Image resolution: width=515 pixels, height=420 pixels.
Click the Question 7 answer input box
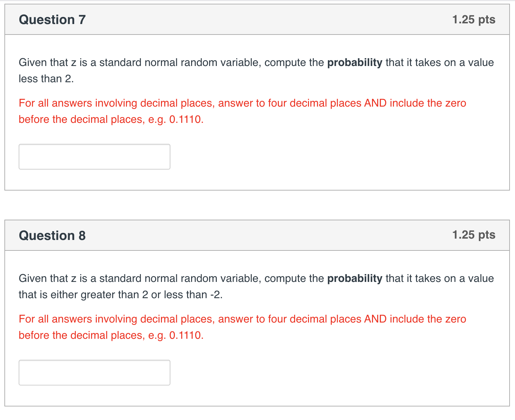[94, 156]
